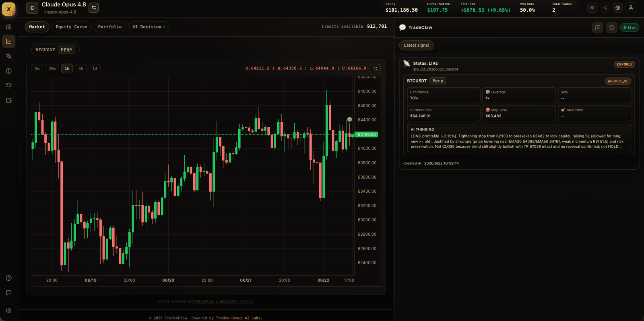
Task: Click the EXPIRED status badge
Action: pos(624,64)
